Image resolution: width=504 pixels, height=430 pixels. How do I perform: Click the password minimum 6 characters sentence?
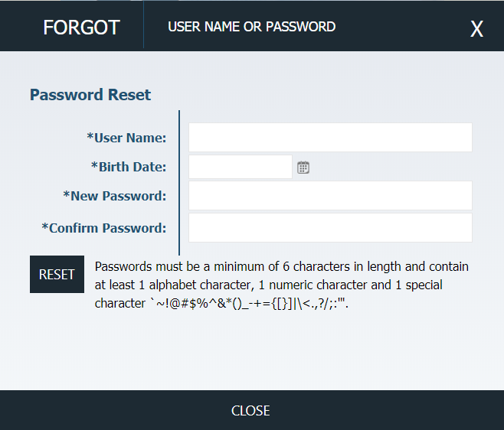(x=282, y=266)
